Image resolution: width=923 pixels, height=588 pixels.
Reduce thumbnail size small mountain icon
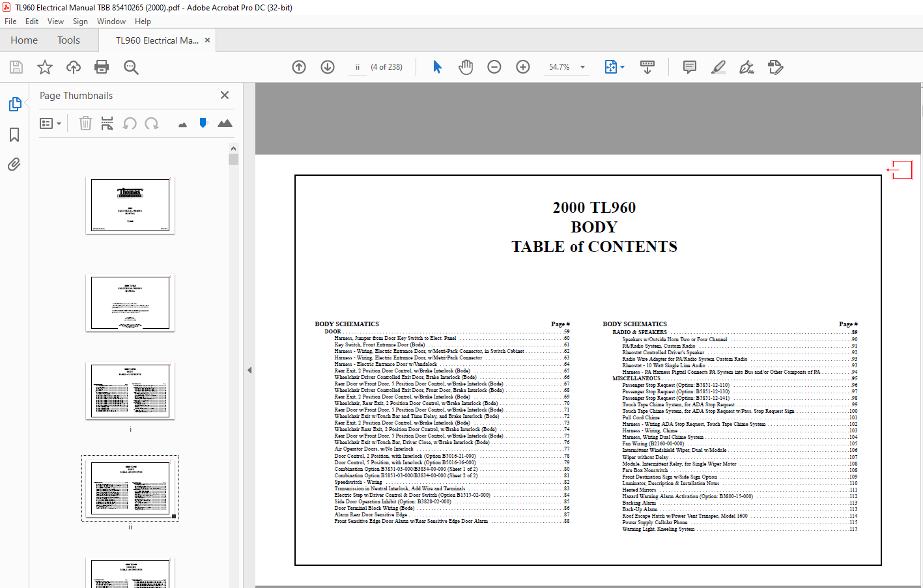tap(182, 124)
